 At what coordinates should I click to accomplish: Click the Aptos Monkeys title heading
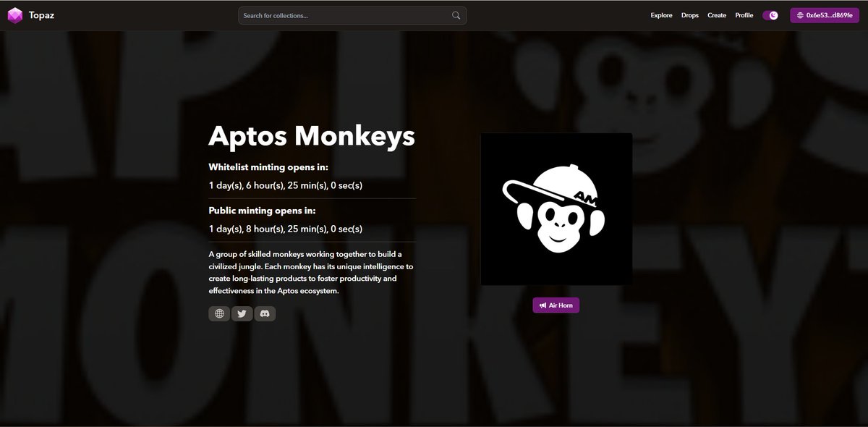click(x=311, y=137)
